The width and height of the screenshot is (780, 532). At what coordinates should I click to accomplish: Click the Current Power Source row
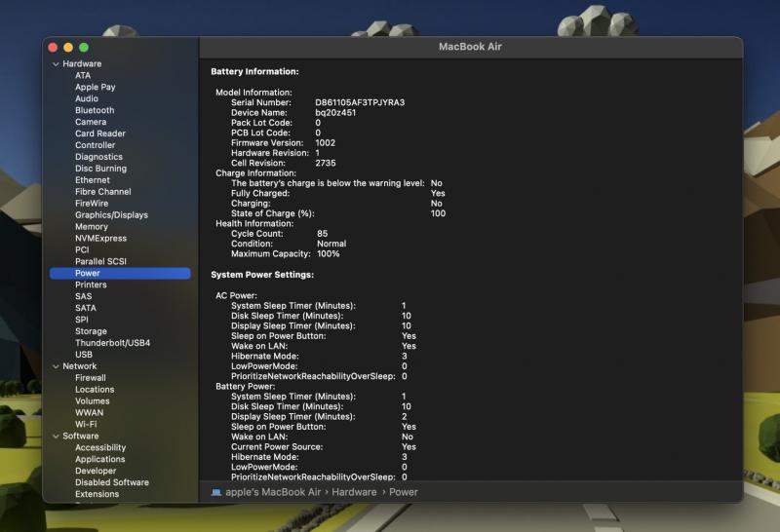(x=324, y=447)
